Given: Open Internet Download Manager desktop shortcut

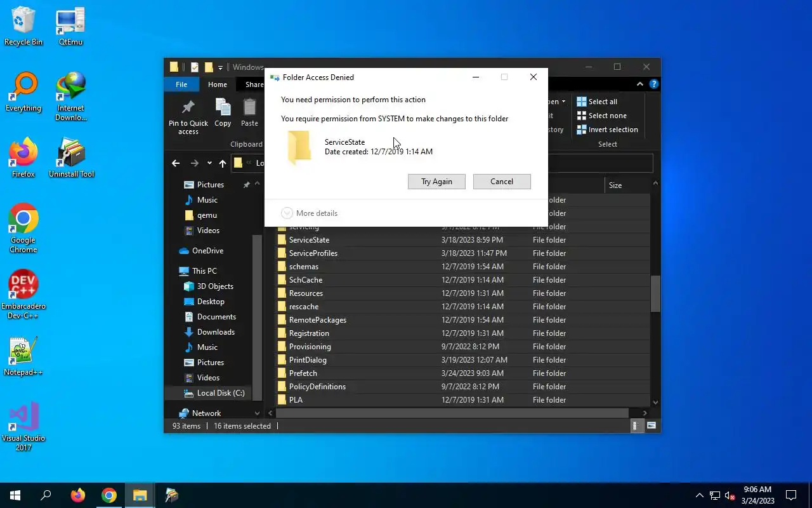Looking at the screenshot, I should click(70, 97).
